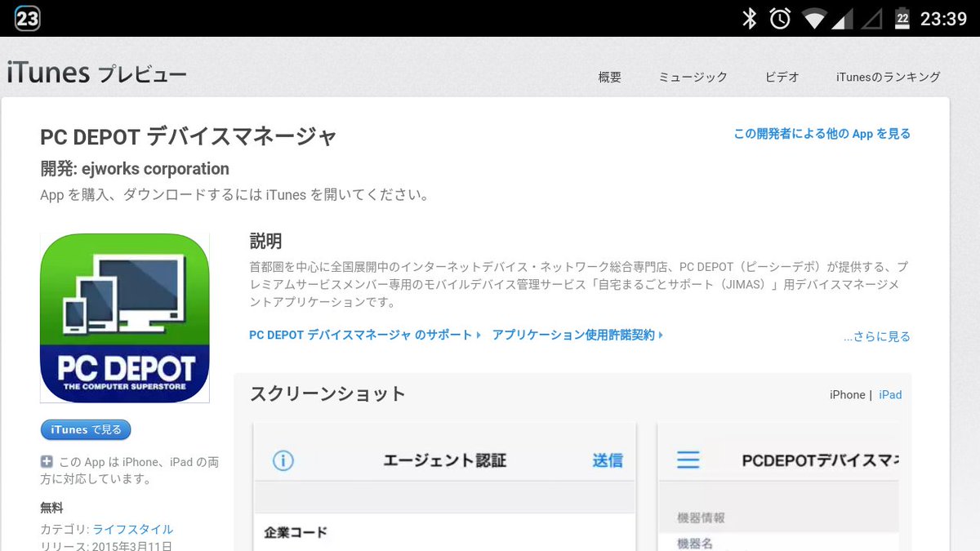Viewport: 980px width, 551px height.
Task: Click the iTunes で見る button
Action: 86,430
